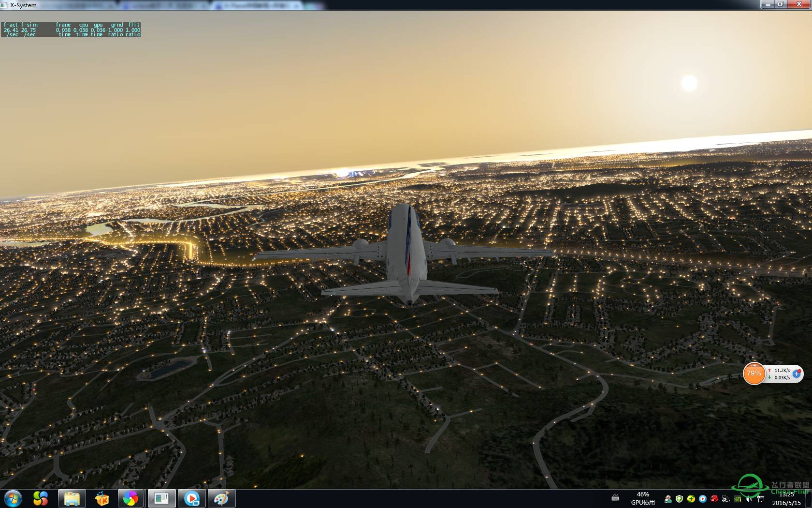Click the orange 79% memory bubble
Image resolution: width=812 pixels, height=508 pixels.
pos(754,374)
